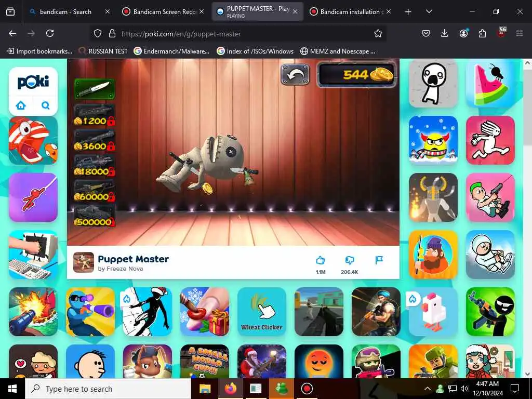Unlock the 500000 coin tank weapon
Image resolution: width=532 pixels, height=399 pixels.
95,216
